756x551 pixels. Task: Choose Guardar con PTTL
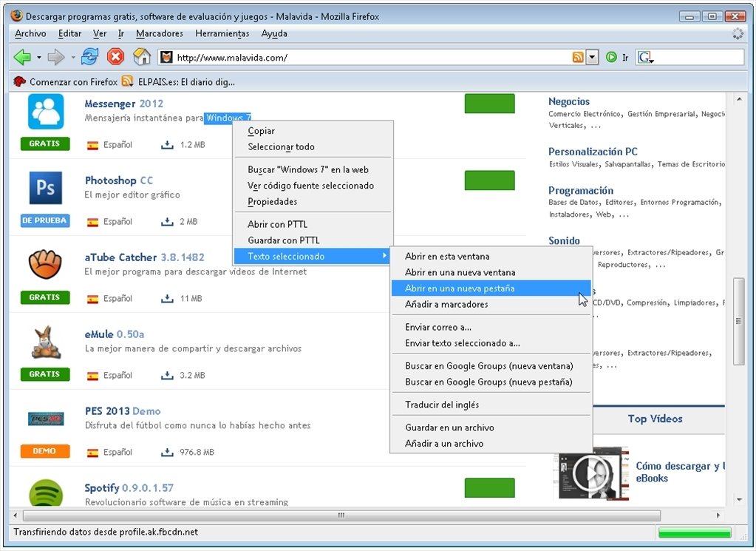313,240
